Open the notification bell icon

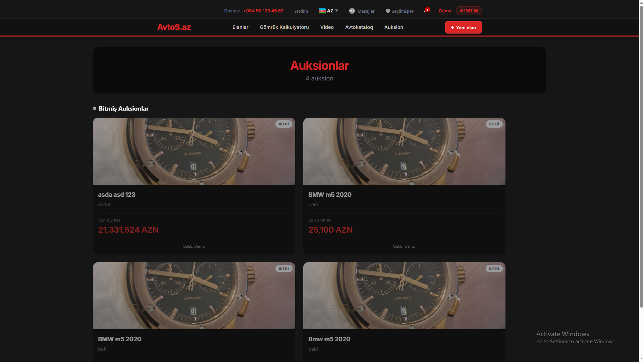point(426,11)
